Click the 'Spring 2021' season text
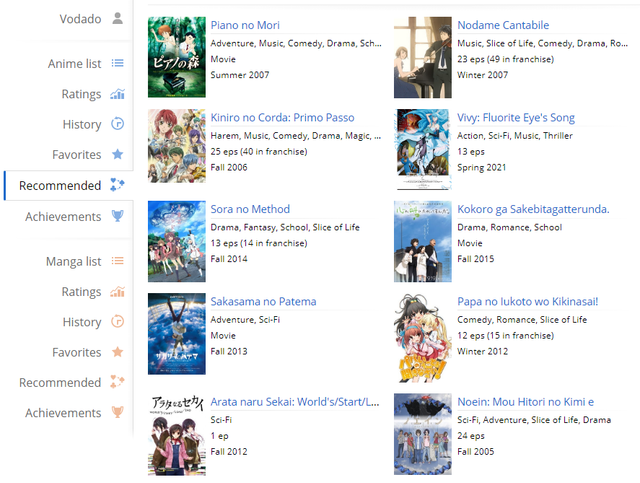The height and width of the screenshot is (483, 640). pyautogui.click(x=482, y=168)
